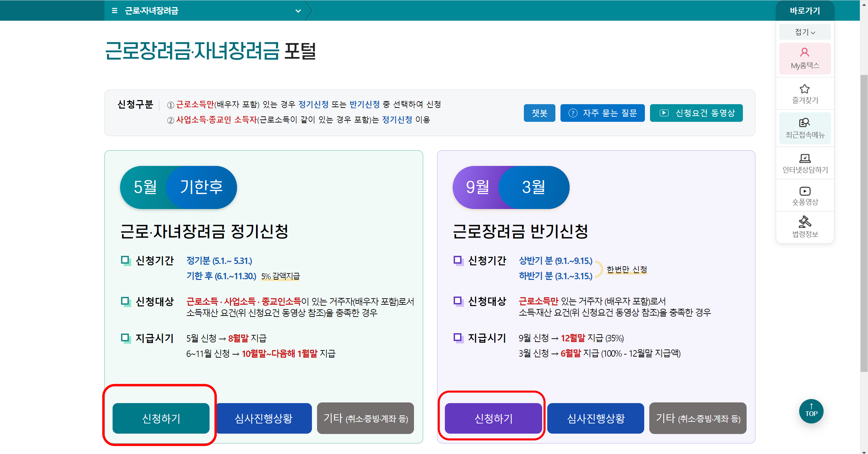Play the 신청요건 동영상

coord(696,113)
